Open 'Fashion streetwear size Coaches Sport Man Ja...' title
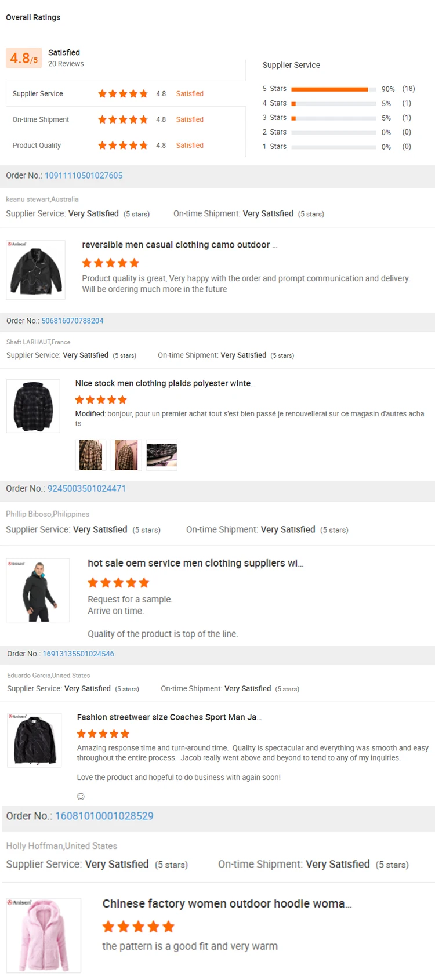This screenshot has height=980, width=435. [x=169, y=717]
